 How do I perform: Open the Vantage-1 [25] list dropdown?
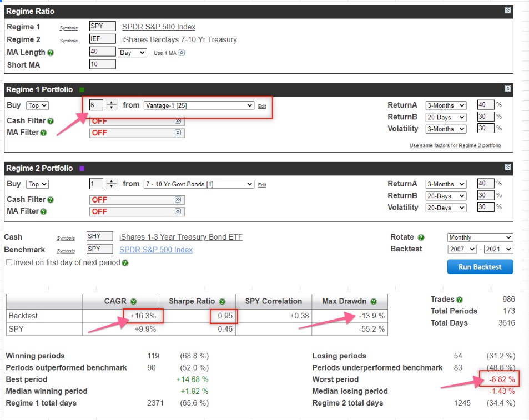[x=198, y=105]
